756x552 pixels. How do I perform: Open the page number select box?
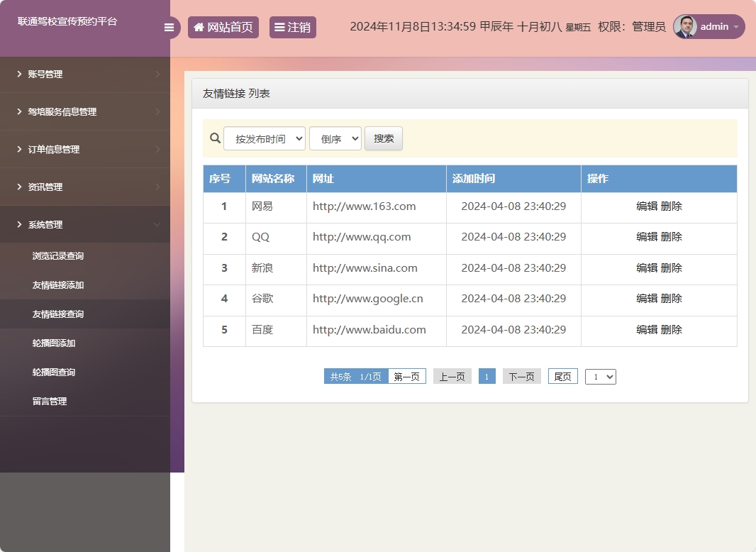(x=600, y=377)
